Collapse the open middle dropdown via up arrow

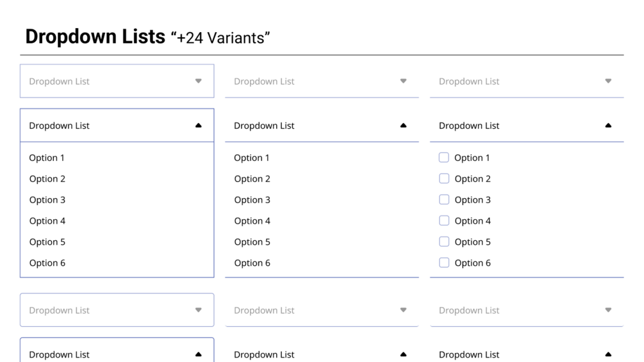[x=403, y=126]
